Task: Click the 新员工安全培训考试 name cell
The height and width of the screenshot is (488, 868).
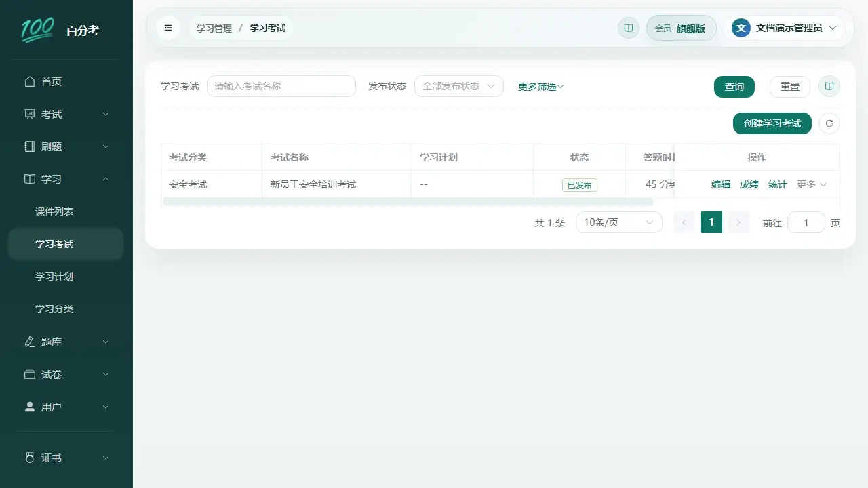Action: coord(336,184)
